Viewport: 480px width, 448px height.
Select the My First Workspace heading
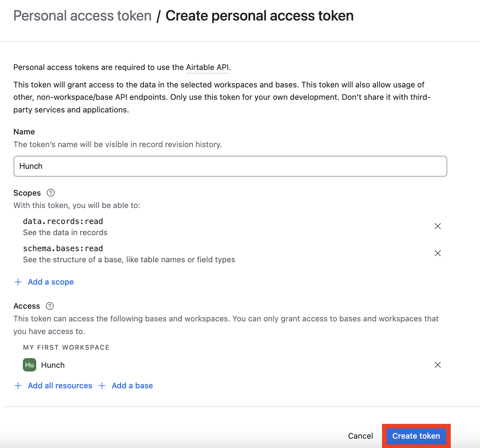tap(66, 347)
